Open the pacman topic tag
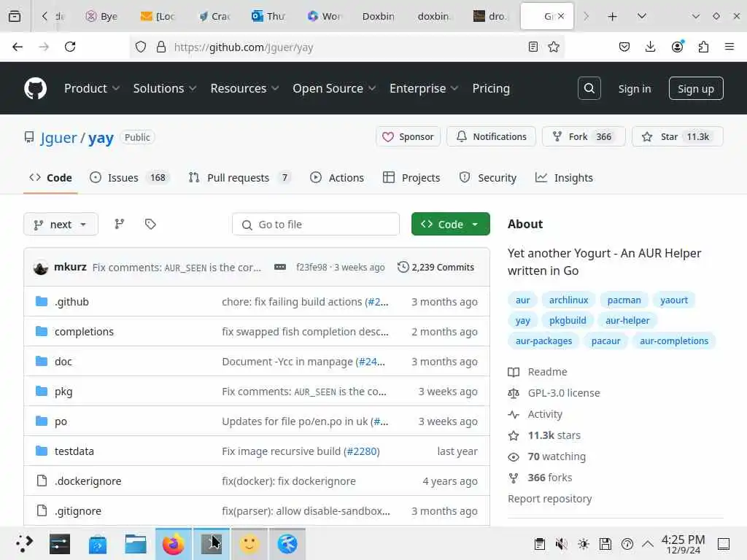 pyautogui.click(x=624, y=300)
